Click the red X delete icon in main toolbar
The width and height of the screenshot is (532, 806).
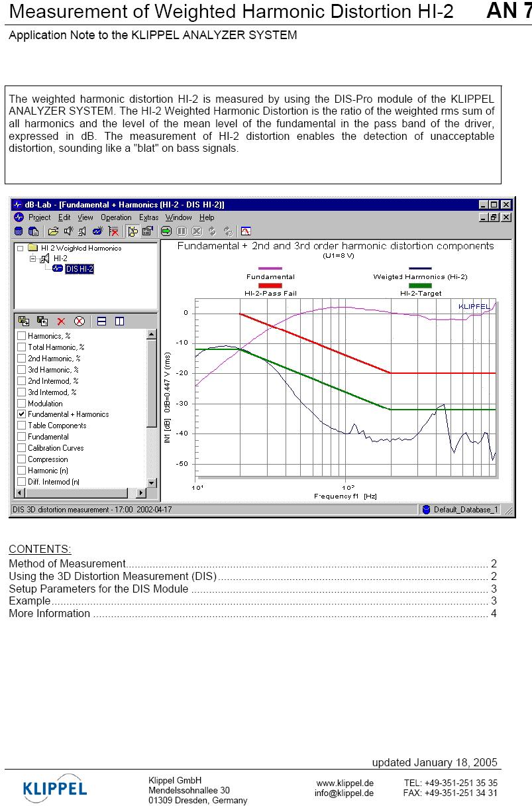pyautogui.click(x=114, y=231)
